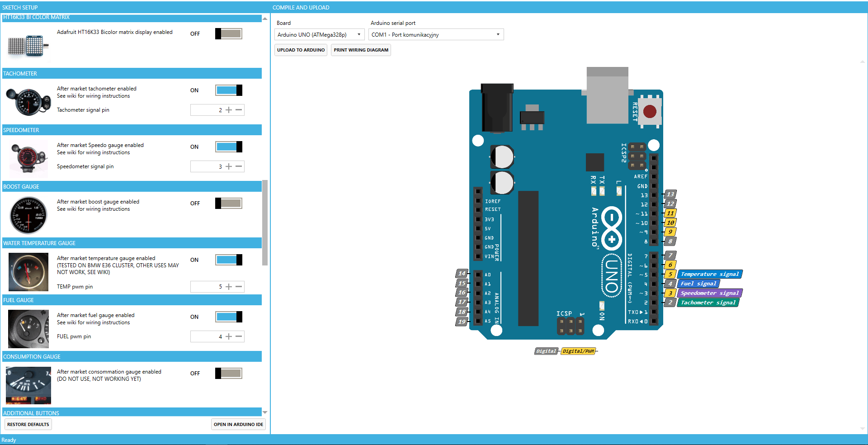This screenshot has width=868, height=445.
Task: Click analog pin 19 tag beside A5
Action: [462, 322]
